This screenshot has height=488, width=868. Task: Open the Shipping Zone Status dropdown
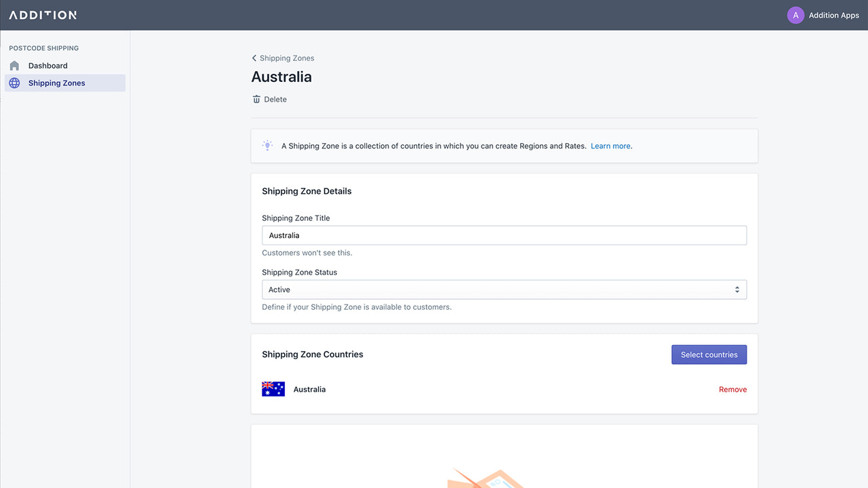point(504,289)
